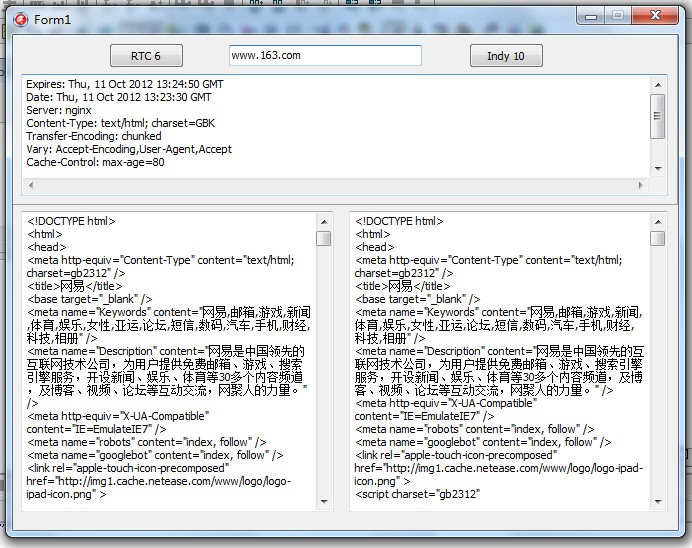Click the headers panel scroll up arrow
692x548 pixels.
(x=658, y=85)
